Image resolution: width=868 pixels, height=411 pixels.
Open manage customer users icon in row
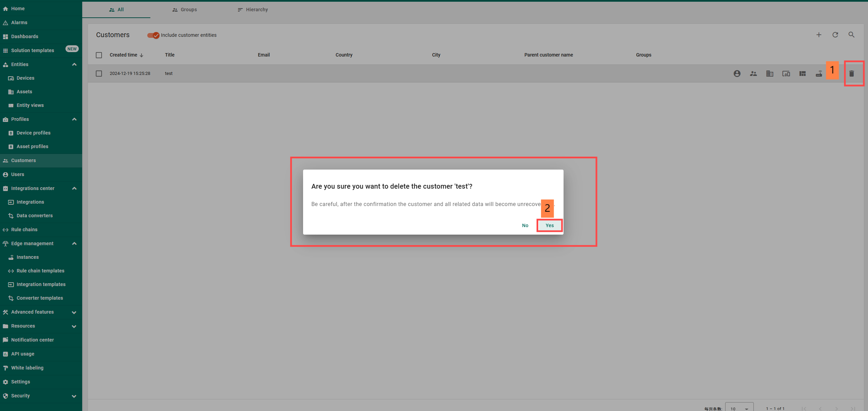[737, 74]
